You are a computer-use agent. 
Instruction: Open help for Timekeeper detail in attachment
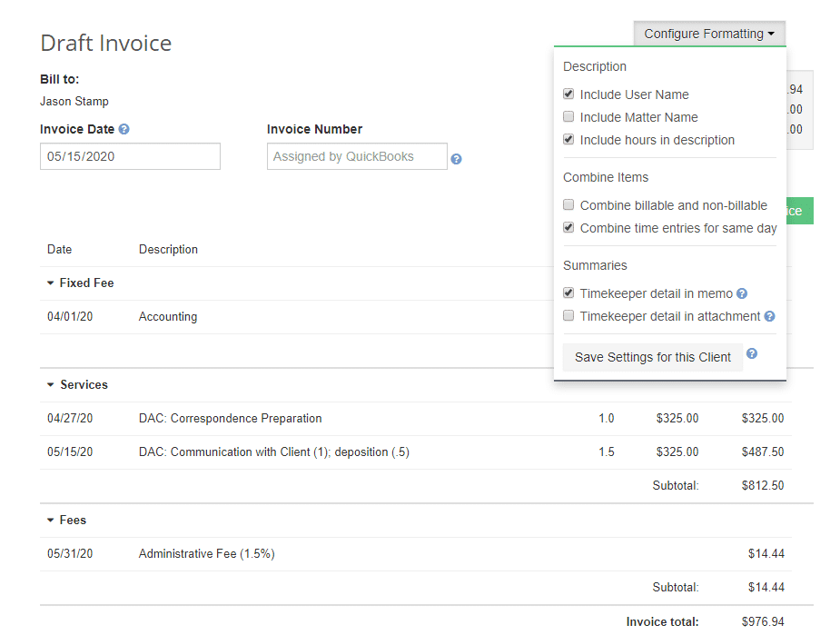(x=769, y=316)
